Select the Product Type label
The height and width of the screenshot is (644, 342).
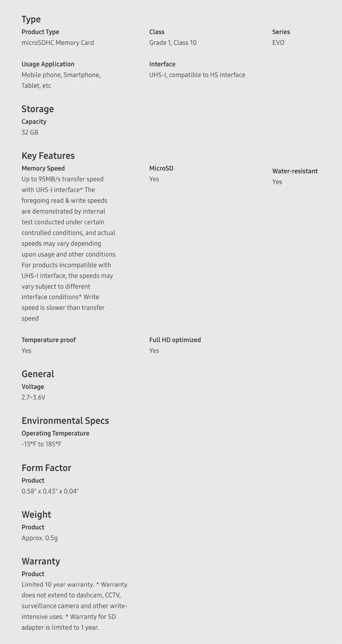40,32
